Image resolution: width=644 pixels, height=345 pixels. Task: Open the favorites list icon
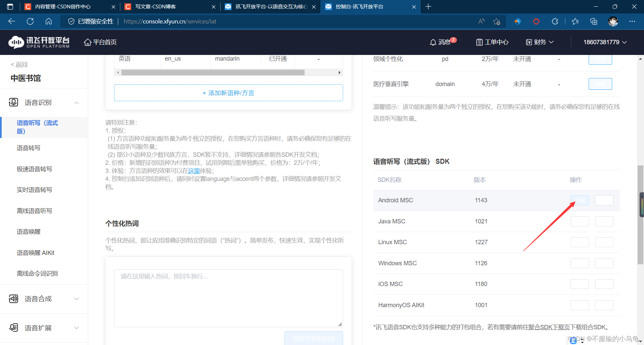pyautogui.click(x=575, y=21)
